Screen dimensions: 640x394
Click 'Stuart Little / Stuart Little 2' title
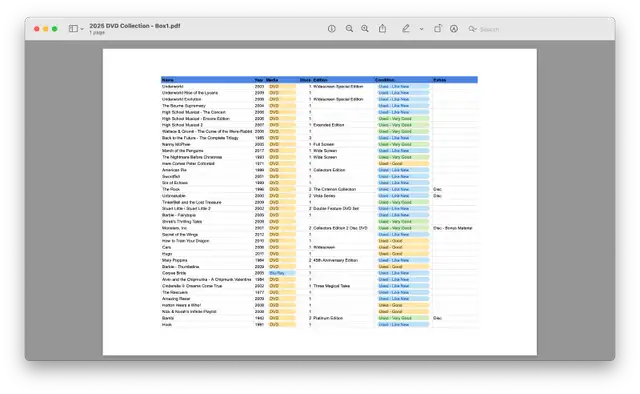(x=186, y=209)
